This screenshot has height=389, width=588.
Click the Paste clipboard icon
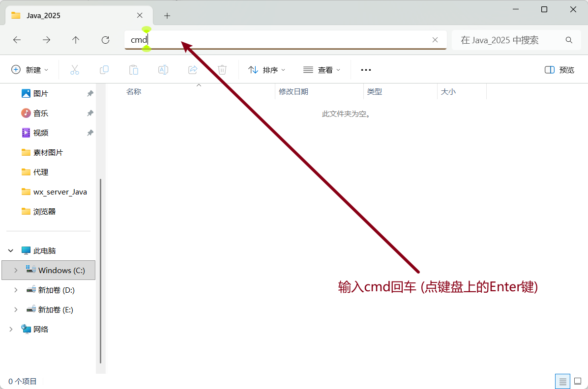[134, 70]
